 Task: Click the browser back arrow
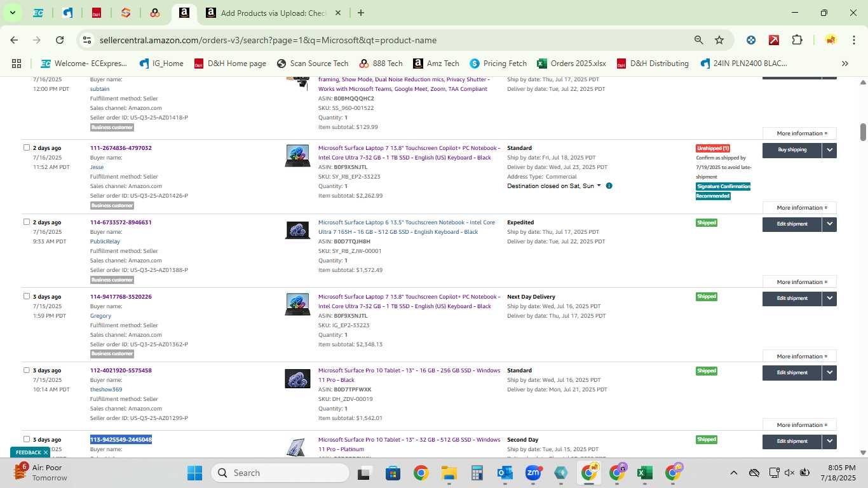click(14, 40)
